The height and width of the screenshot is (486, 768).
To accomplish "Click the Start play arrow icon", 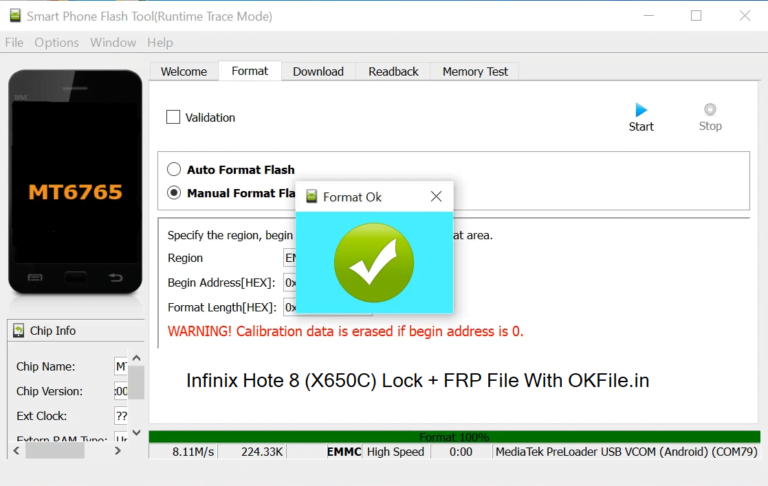I will tap(641, 110).
